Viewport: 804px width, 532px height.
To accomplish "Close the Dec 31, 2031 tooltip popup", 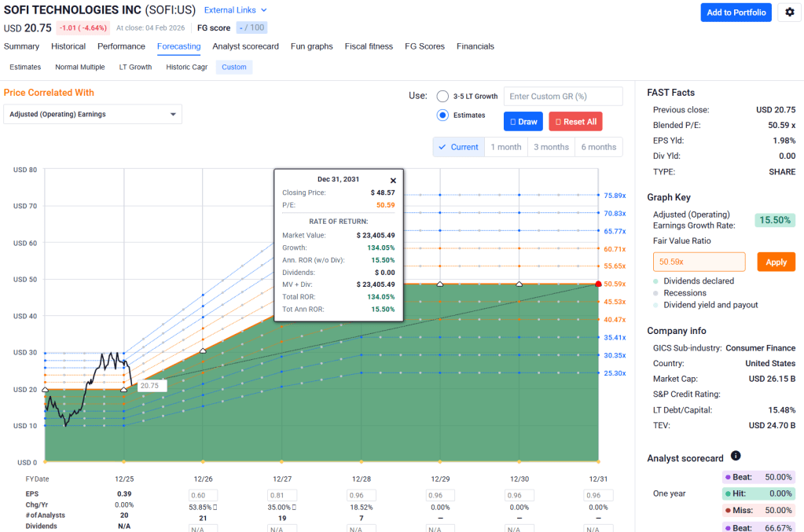I will [x=393, y=180].
